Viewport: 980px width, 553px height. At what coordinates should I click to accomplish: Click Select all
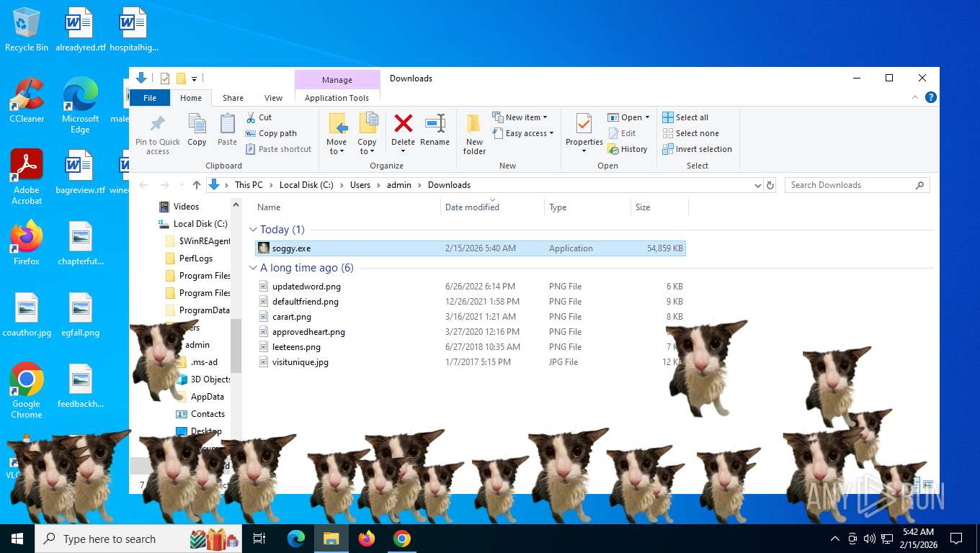685,117
